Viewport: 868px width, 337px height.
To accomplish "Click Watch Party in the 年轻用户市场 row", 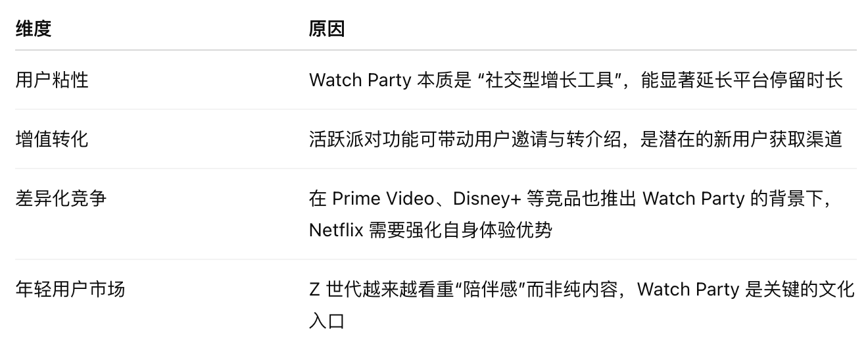I will (x=688, y=289).
